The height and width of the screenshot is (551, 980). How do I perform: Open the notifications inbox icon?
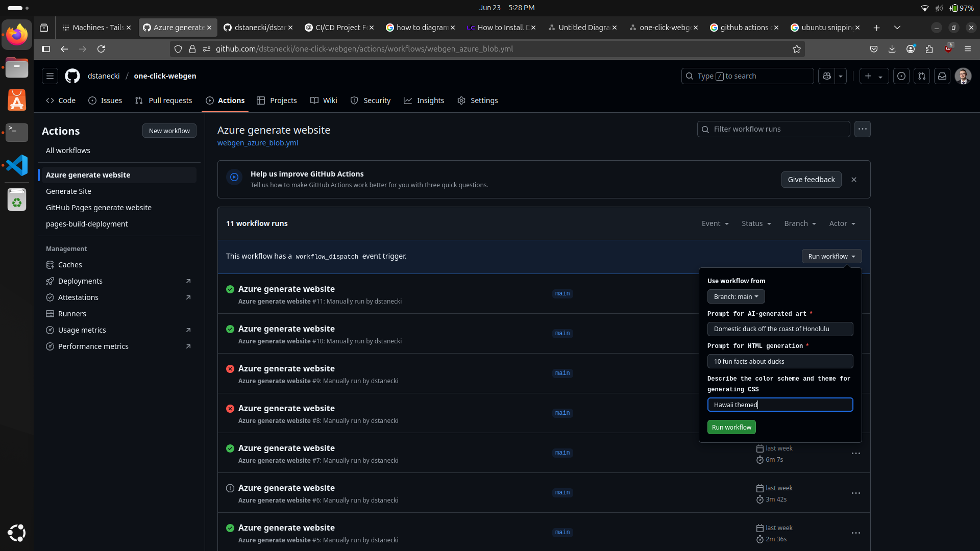pos(942,76)
